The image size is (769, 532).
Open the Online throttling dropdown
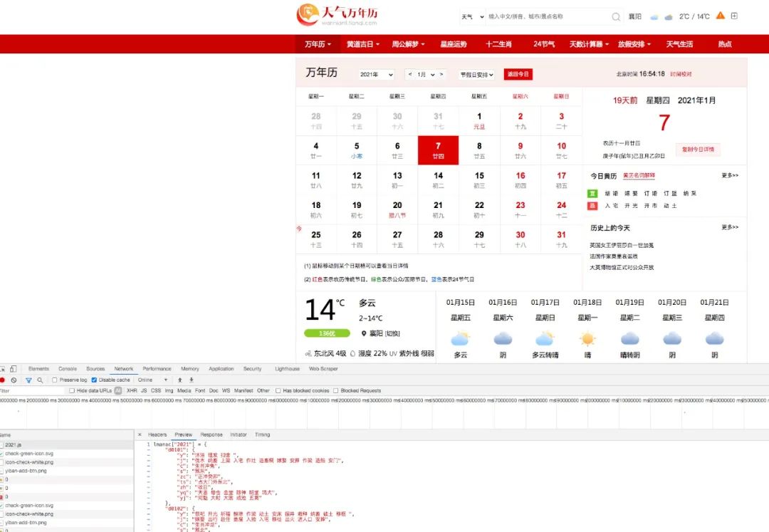(152, 380)
